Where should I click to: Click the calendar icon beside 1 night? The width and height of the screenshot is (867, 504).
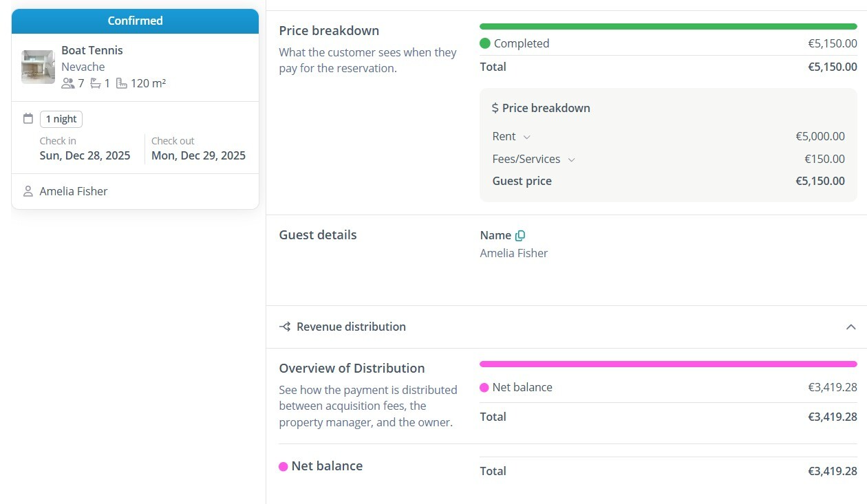pos(28,119)
